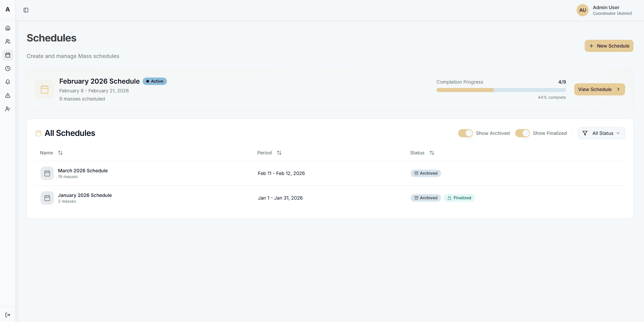Open the user-approval icon in sidebar
This screenshot has height=322, width=644.
click(x=7, y=109)
